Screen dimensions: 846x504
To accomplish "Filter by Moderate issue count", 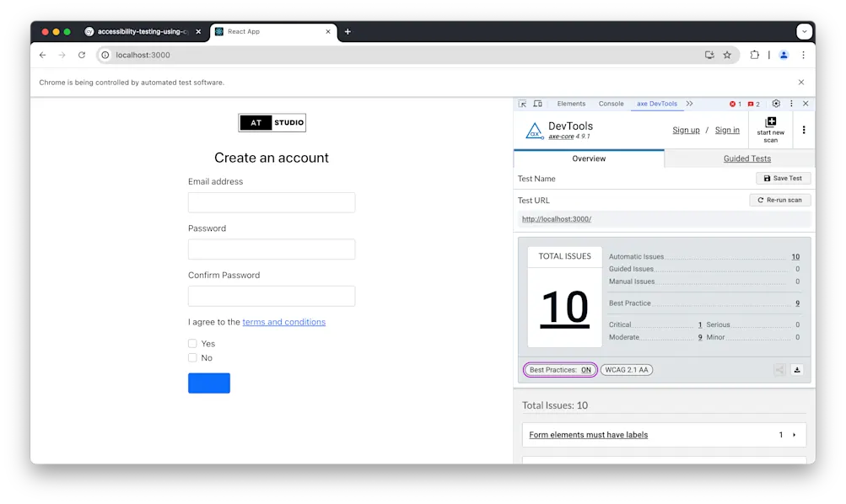I will [700, 337].
